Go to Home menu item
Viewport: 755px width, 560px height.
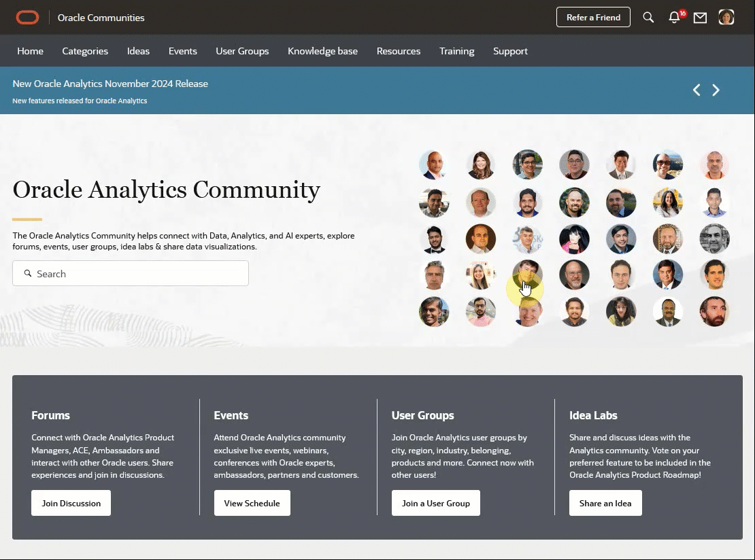[x=31, y=51]
